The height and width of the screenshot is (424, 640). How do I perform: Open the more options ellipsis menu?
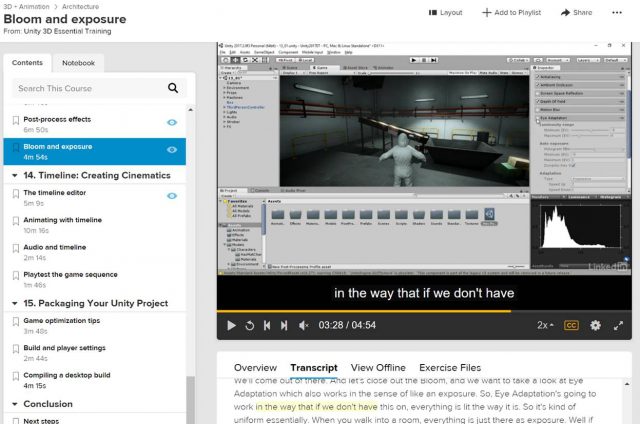(x=617, y=13)
